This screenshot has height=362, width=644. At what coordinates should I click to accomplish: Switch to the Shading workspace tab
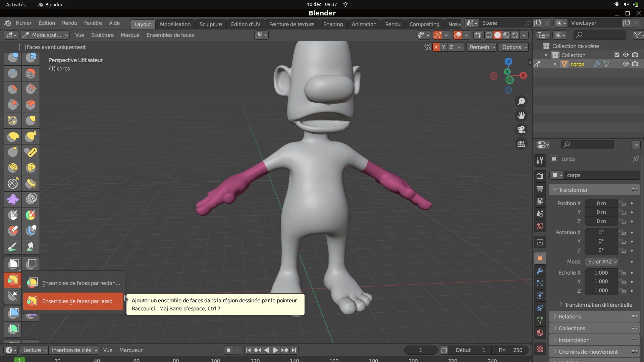click(x=333, y=24)
